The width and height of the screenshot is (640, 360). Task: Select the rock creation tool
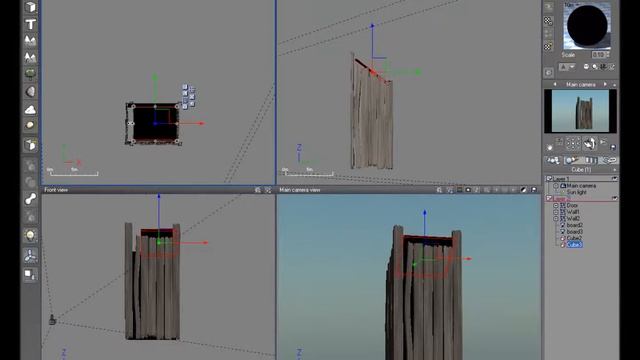pyautogui.click(x=30, y=91)
